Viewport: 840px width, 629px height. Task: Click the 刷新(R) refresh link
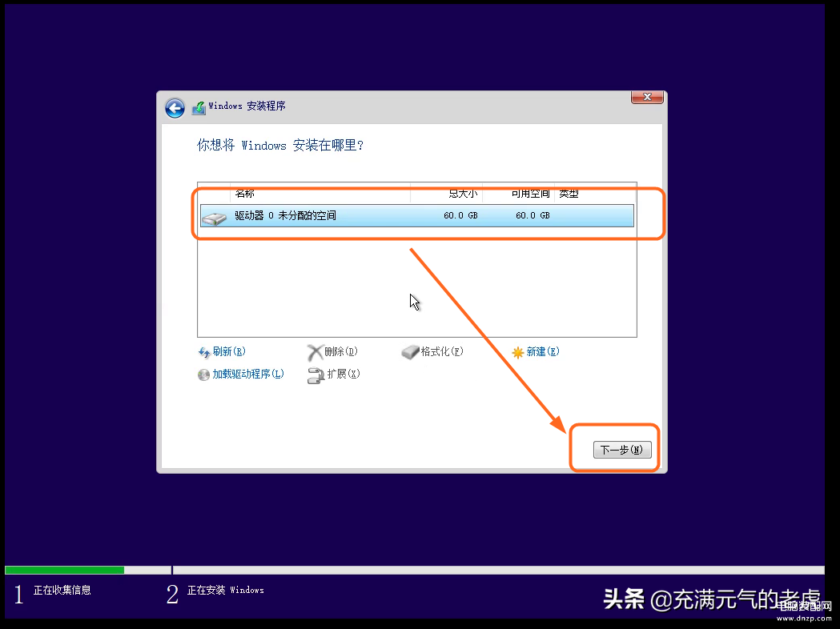point(229,351)
